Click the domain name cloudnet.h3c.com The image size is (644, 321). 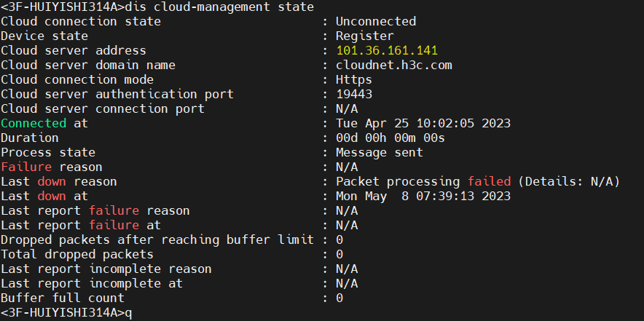[x=393, y=66]
